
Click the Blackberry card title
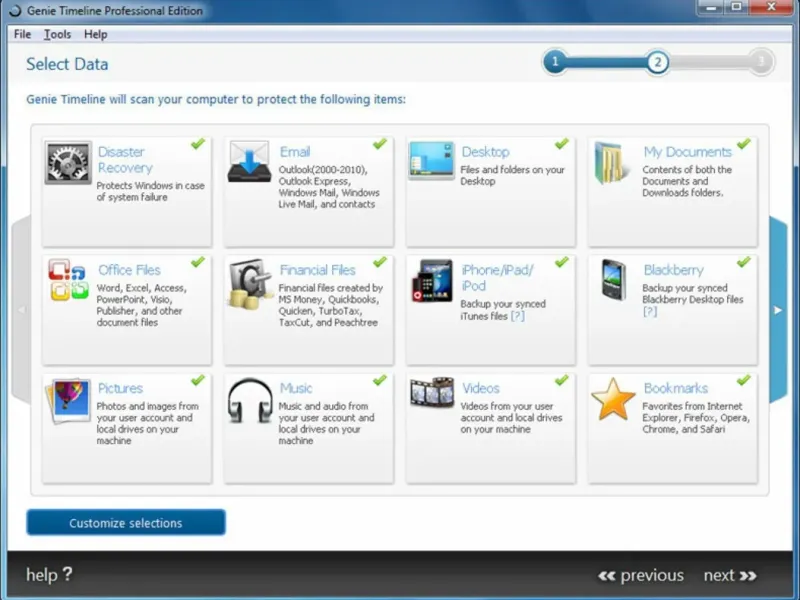tap(673, 270)
